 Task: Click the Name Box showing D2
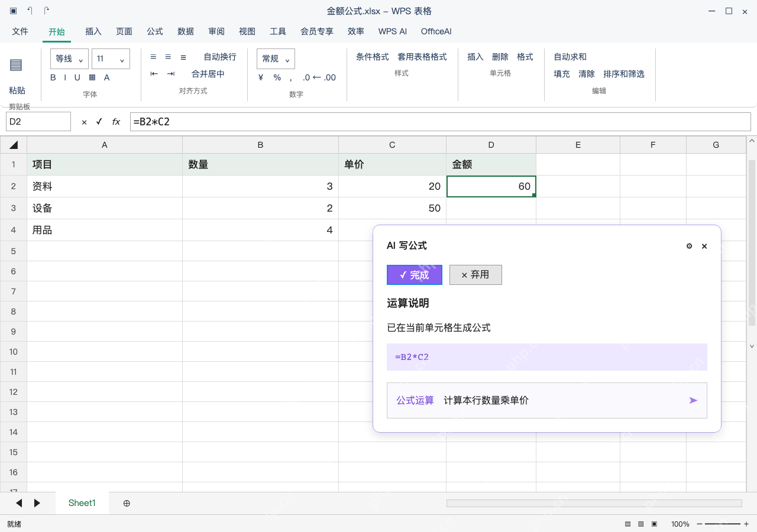tap(38, 122)
